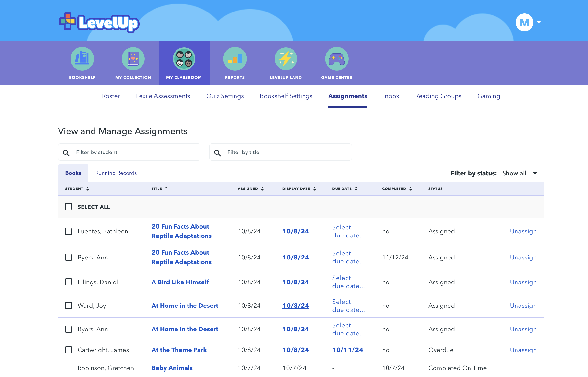Select checkbox for Cartwright, James
This screenshot has width=588, height=377.
click(x=69, y=350)
